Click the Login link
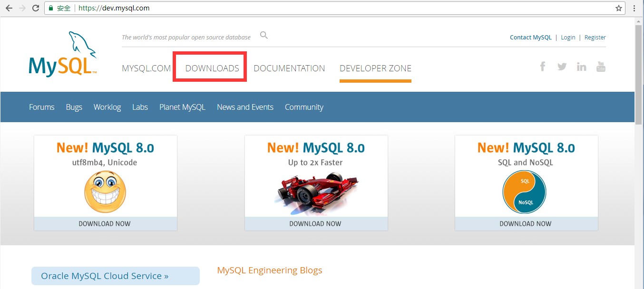The image size is (644, 289). [x=568, y=37]
